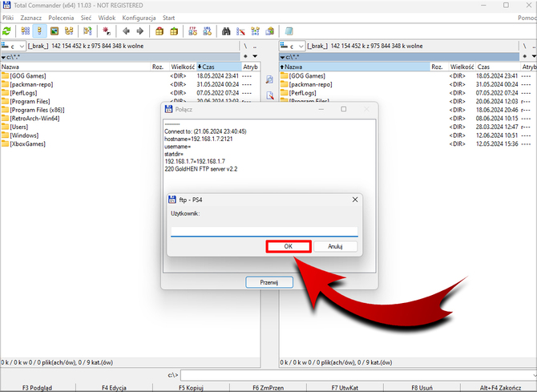Image resolution: width=537 pixels, height=392 pixels.
Task: Click the command line input field
Action: pyautogui.click(x=358, y=375)
